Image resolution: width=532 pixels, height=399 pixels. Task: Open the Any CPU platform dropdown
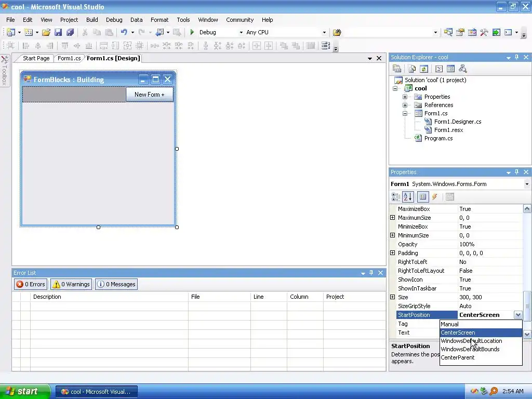pyautogui.click(x=324, y=33)
